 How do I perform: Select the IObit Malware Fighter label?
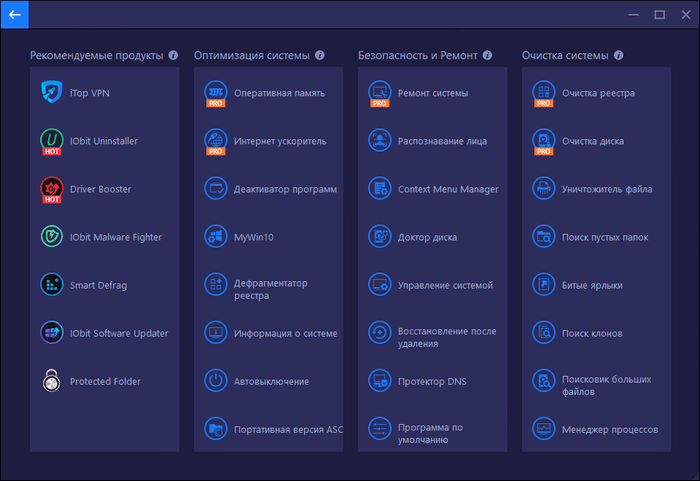(x=116, y=237)
